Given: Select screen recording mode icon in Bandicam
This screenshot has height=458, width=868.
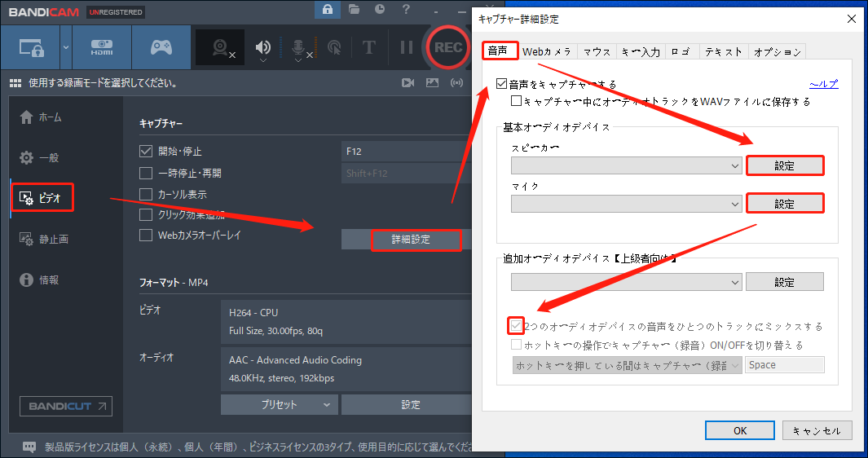Looking at the screenshot, I should pyautogui.click(x=30, y=47).
